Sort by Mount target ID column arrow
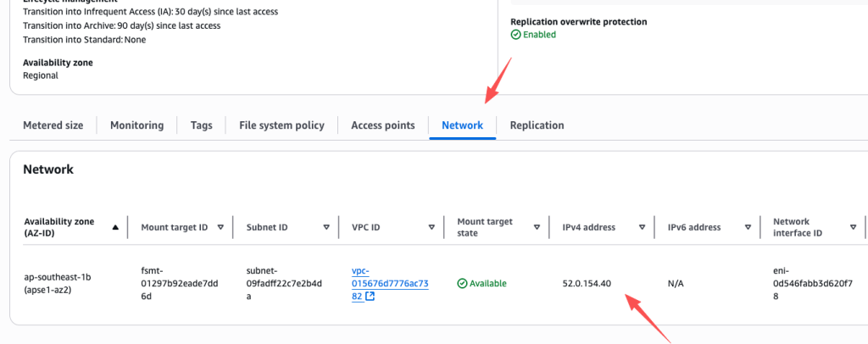This screenshot has height=344, width=868. click(x=220, y=227)
